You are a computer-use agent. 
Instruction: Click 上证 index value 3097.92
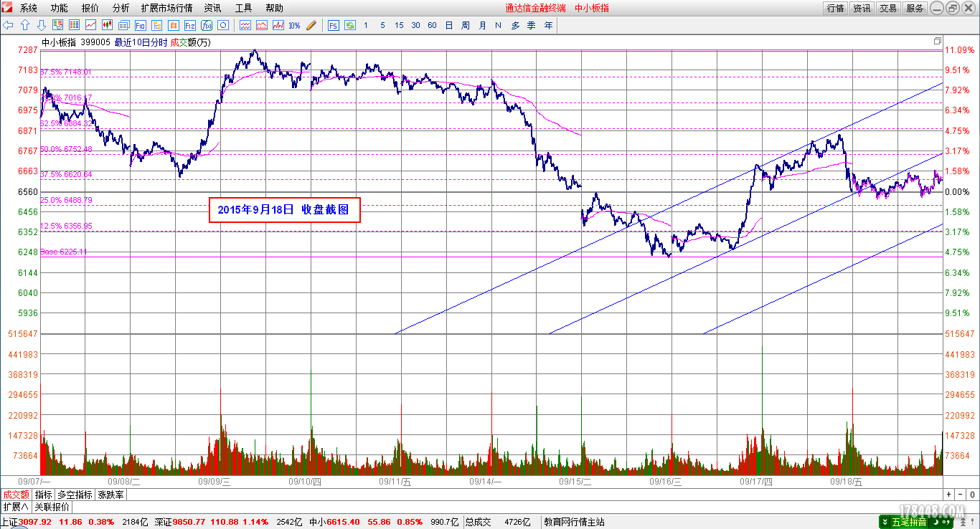coord(35,522)
